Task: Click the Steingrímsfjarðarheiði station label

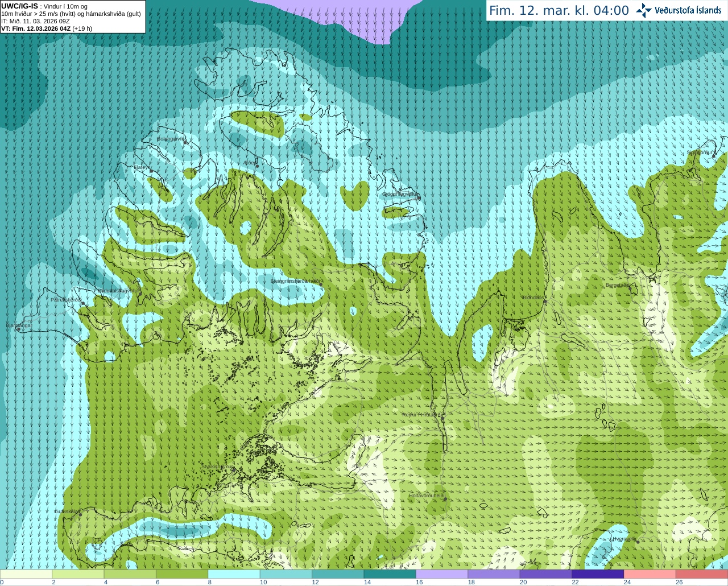Action: (x=296, y=281)
